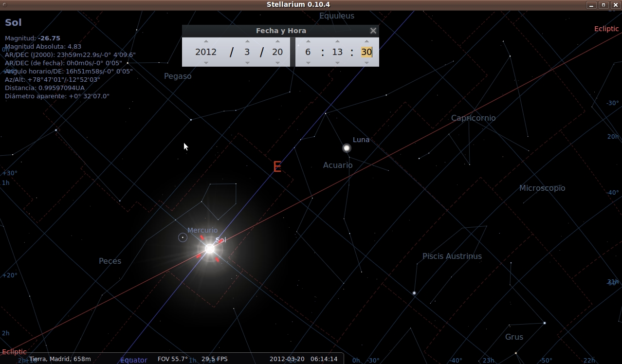Click in the hour field showing 6
The image size is (622, 364).
coord(308,52)
